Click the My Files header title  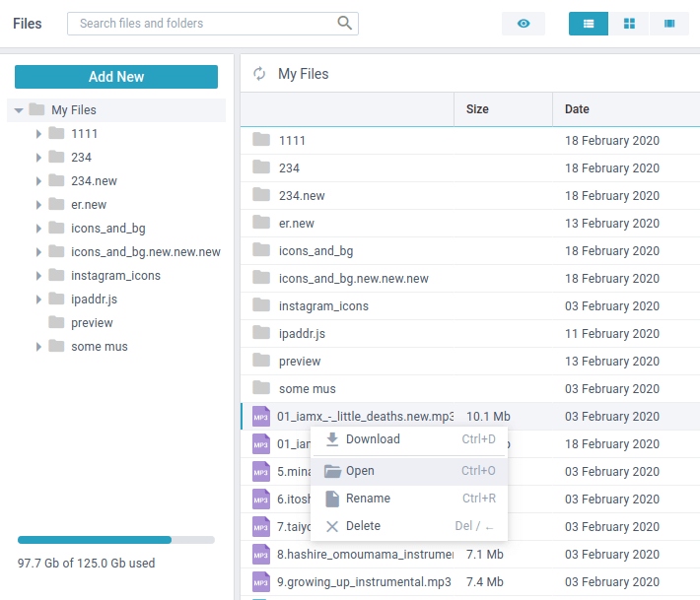tap(303, 74)
